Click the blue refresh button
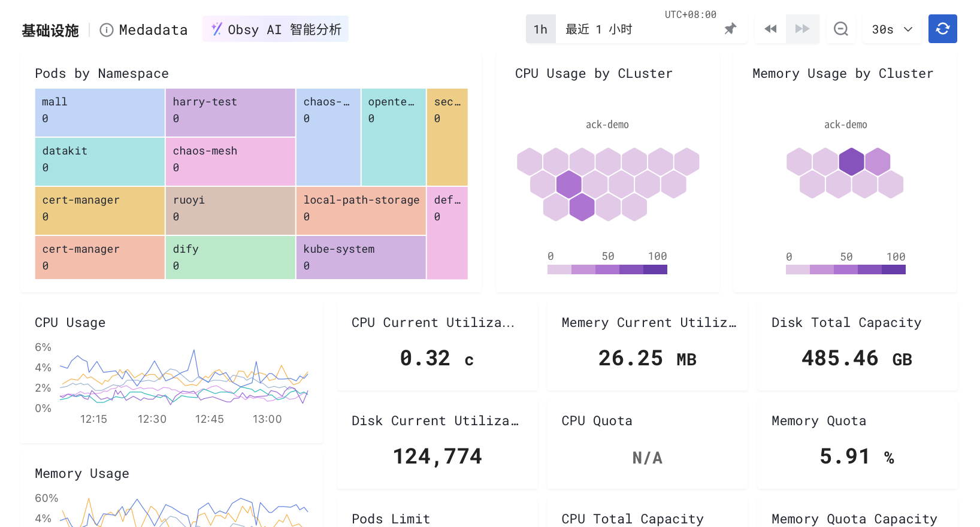This screenshot has height=527, width=980. (942, 29)
